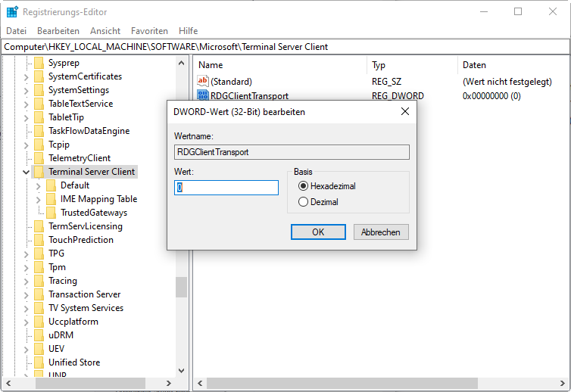Expand the Default subkey node
The width and height of the screenshot is (571, 392).
point(39,185)
